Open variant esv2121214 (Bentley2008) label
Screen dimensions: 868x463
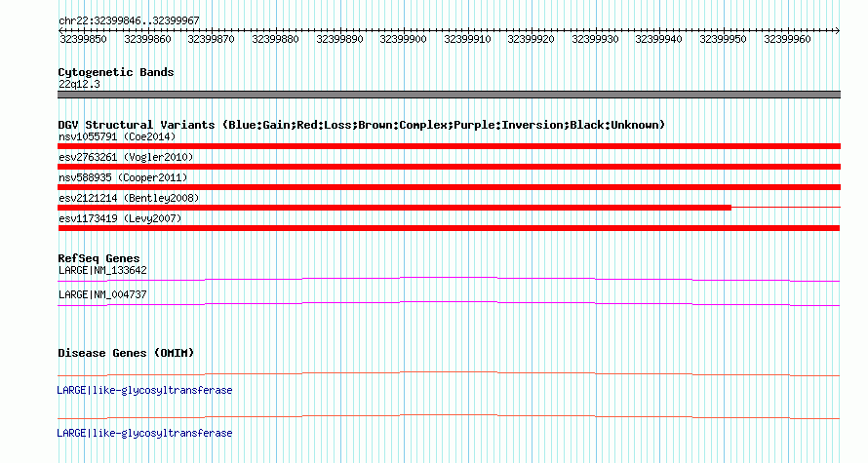click(x=129, y=198)
